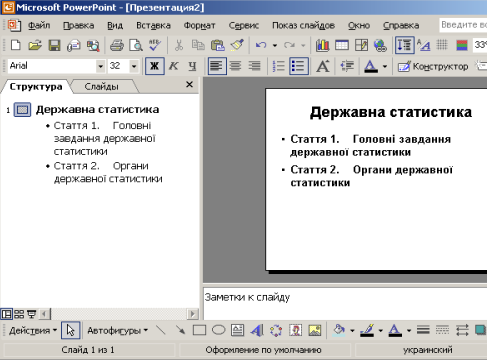Insert a Text Box from drawing toolbar
487x360 pixels.
point(238,330)
